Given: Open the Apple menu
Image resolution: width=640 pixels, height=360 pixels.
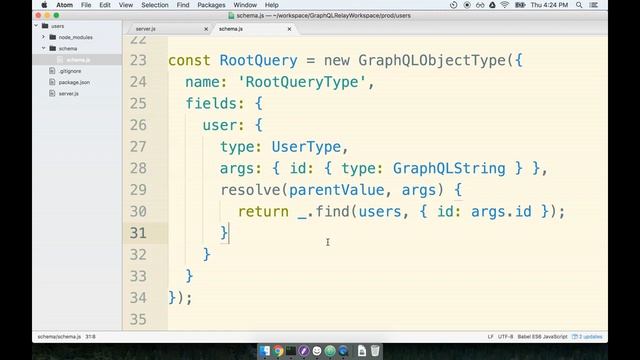Looking at the screenshot, I should click(x=44, y=5).
